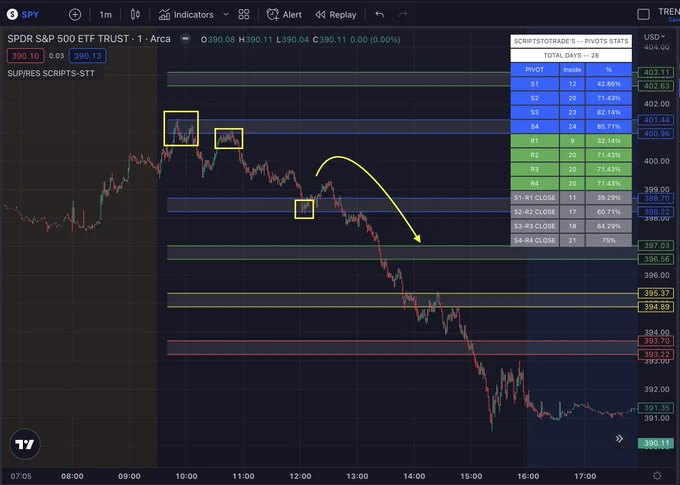Open the SPY symbol search
680x485 pixels.
[23, 14]
